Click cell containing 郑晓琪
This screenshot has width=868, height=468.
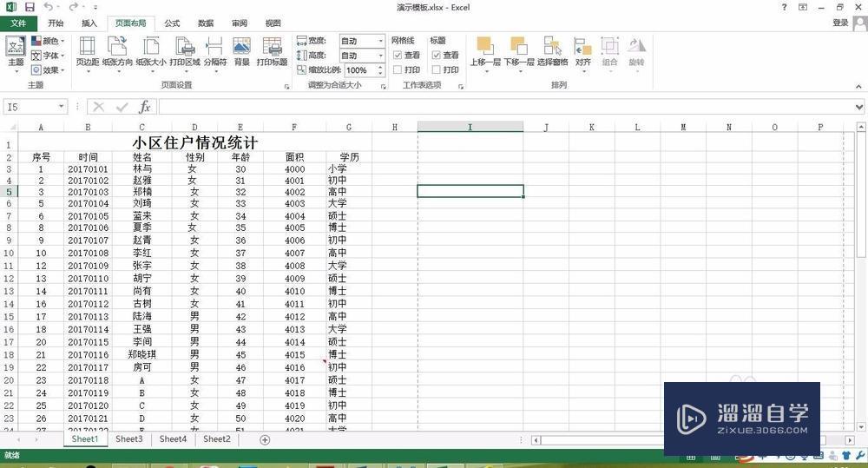pyautogui.click(x=141, y=354)
